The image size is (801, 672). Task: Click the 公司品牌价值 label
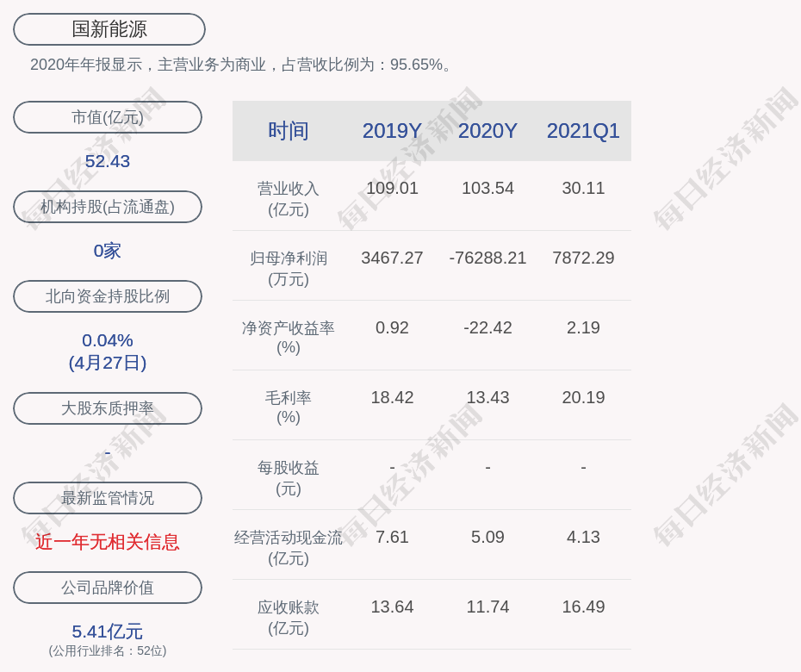(x=108, y=588)
